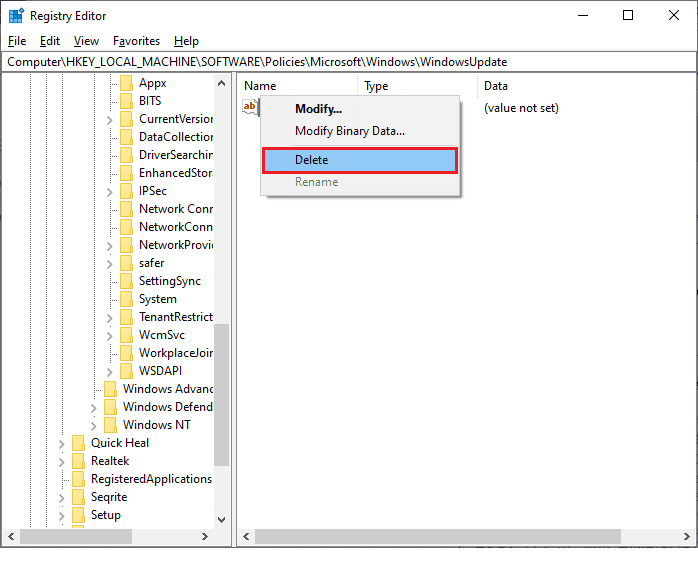Select the RegisteredApplications tree item

[151, 479]
